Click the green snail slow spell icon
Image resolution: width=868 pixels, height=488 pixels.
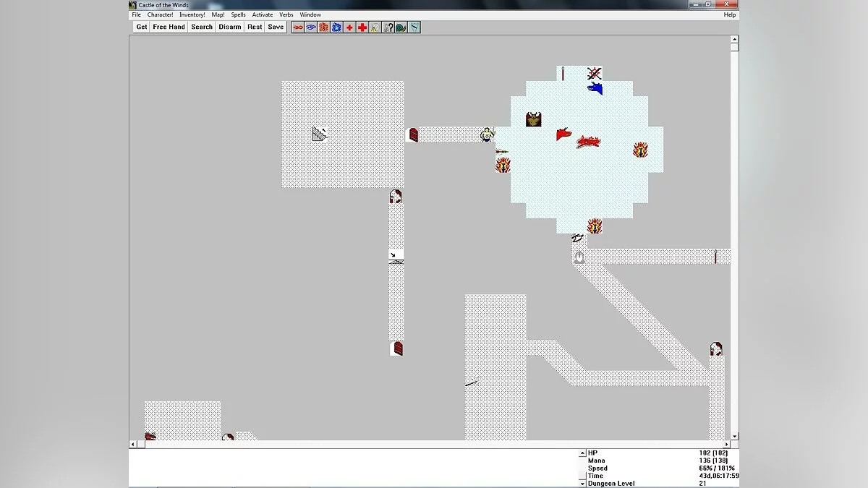pyautogui.click(x=401, y=27)
